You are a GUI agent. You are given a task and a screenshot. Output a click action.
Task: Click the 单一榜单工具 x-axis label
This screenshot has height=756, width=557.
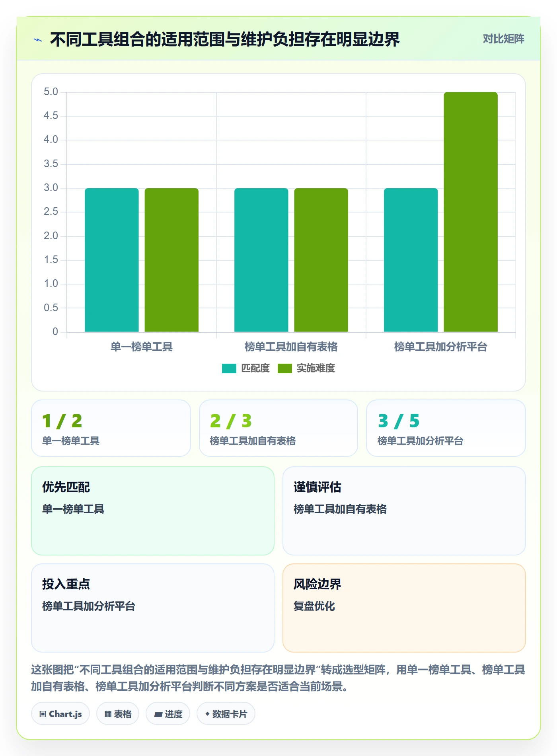(142, 347)
